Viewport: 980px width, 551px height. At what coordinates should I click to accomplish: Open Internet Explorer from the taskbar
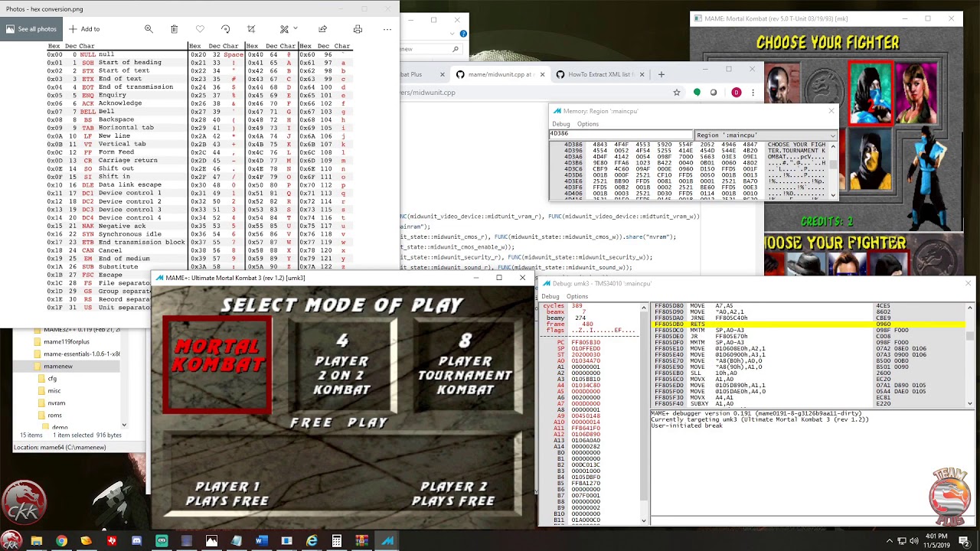click(x=312, y=541)
